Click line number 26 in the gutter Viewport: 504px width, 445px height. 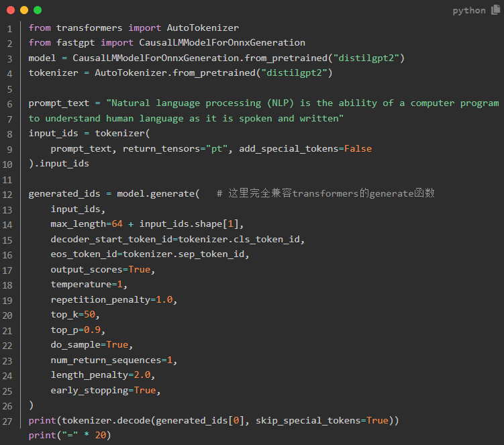7,406
